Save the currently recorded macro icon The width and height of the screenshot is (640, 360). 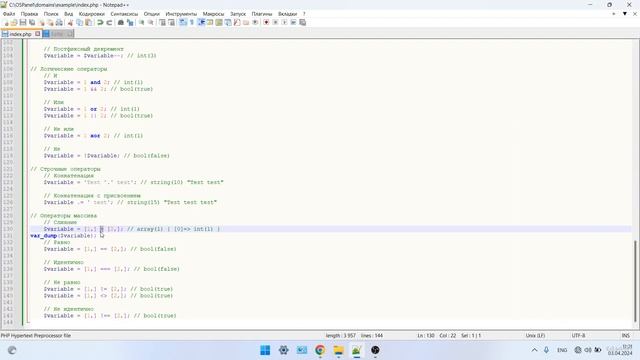pyautogui.click(x=302, y=22)
